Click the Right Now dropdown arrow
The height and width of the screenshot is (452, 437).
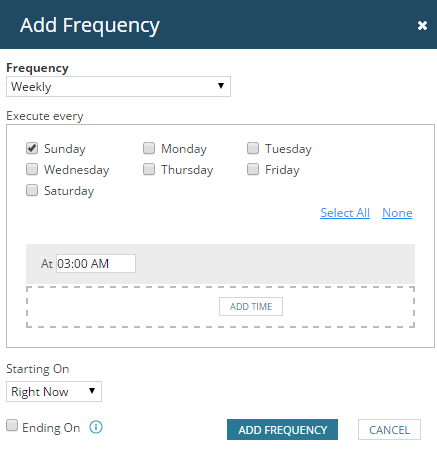tap(92, 391)
